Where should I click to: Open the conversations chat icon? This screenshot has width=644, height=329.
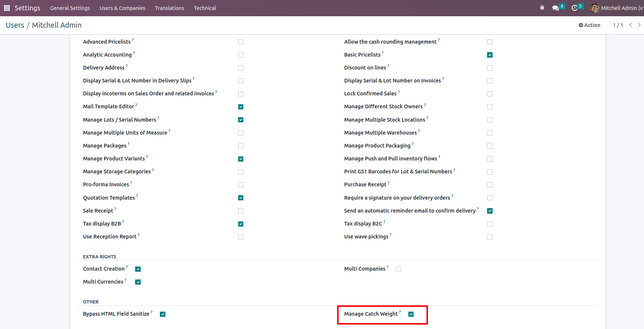555,8
